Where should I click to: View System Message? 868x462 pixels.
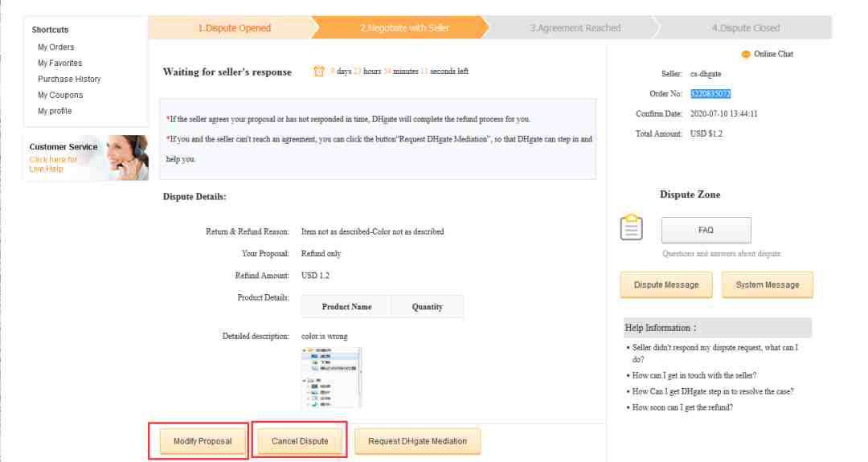click(768, 285)
